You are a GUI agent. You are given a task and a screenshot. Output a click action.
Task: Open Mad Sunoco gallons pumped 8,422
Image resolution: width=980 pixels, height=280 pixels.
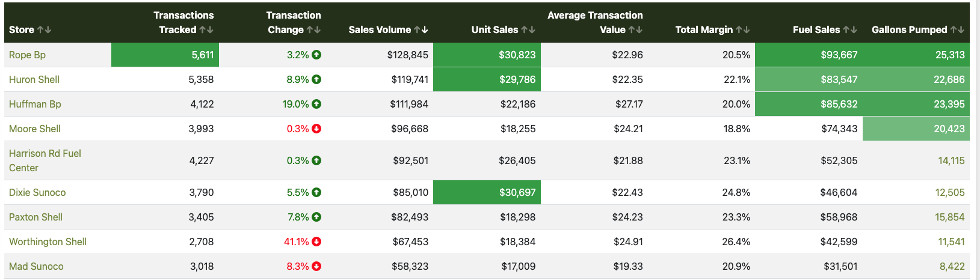(x=952, y=266)
